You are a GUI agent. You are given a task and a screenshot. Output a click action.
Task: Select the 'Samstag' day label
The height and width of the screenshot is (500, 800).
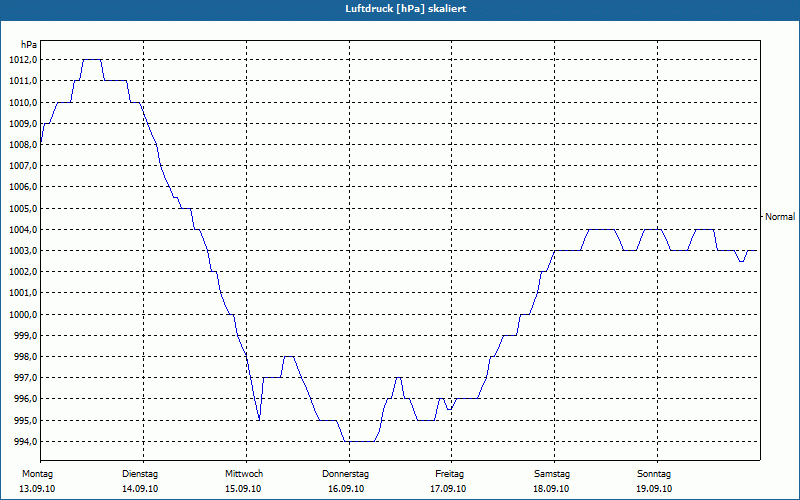[x=552, y=474]
